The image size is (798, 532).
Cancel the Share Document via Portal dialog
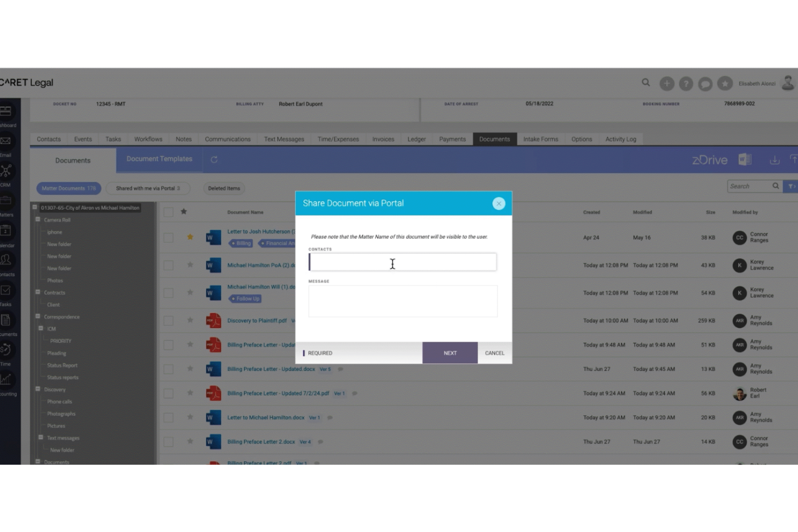point(494,353)
